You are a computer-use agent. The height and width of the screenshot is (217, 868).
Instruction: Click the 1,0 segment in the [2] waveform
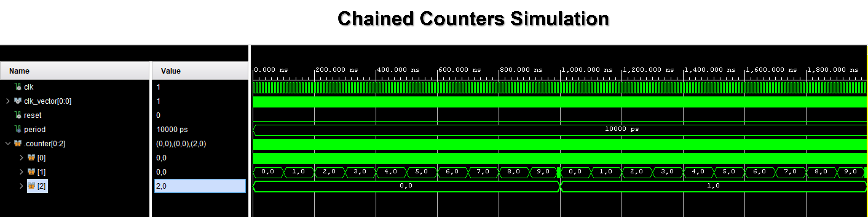tap(713, 186)
